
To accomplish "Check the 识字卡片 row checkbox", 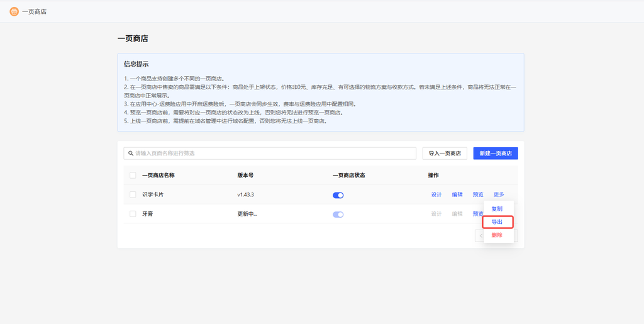I will [133, 194].
